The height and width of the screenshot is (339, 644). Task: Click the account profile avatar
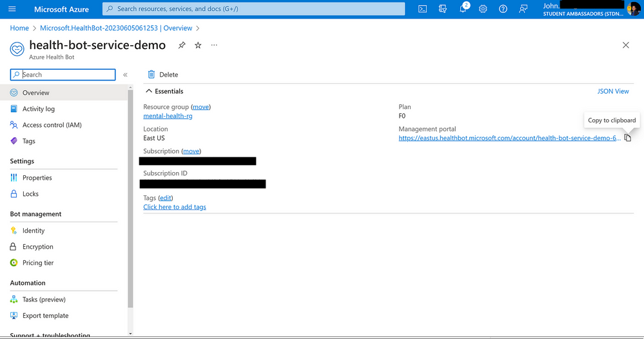633,8
